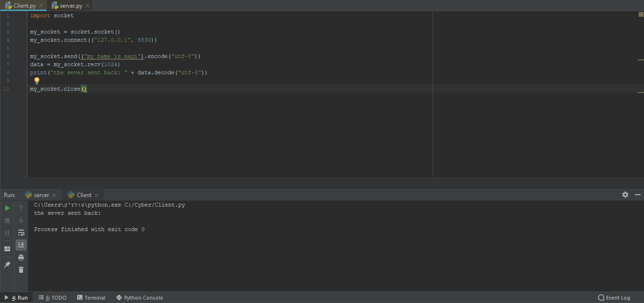Toggle soft-wrap for console output

pos(21,233)
